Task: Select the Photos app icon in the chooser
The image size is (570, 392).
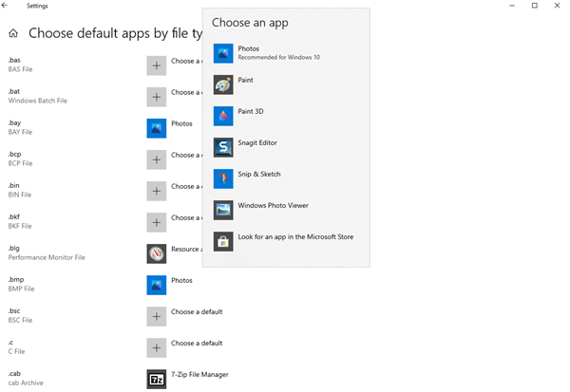Action: coord(223,53)
